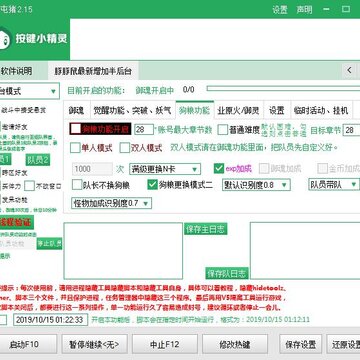Click the 队员2 button
The height and width of the screenshot is (360, 360).
(38, 160)
